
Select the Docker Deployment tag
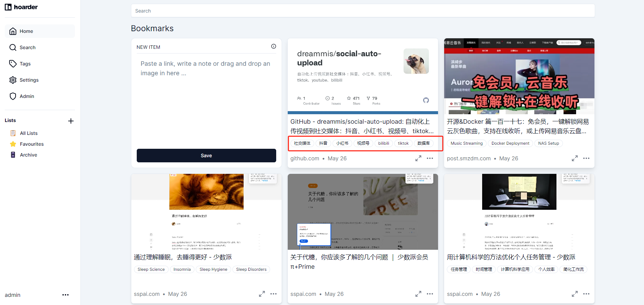(x=510, y=143)
